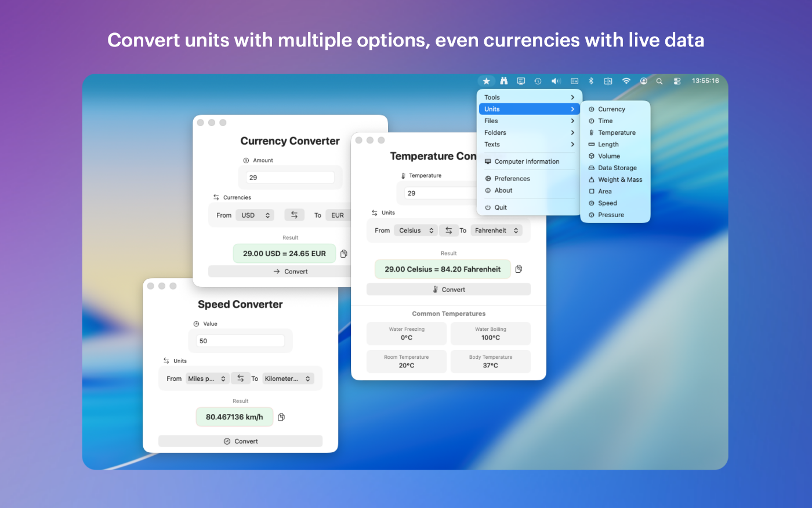Open the Fahrenheit to-unit dropdown
Screen dimensions: 812x508
coord(496,230)
